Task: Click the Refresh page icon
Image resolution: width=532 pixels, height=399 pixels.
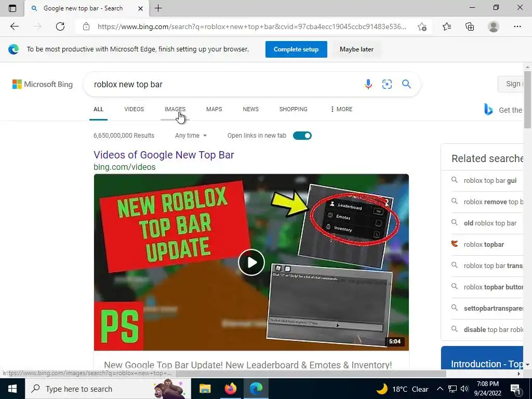Action: point(60,26)
